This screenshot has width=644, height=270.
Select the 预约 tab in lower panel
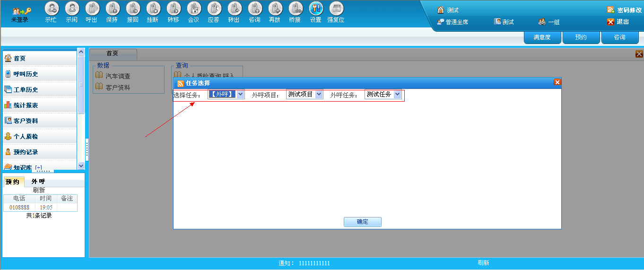pos(13,182)
